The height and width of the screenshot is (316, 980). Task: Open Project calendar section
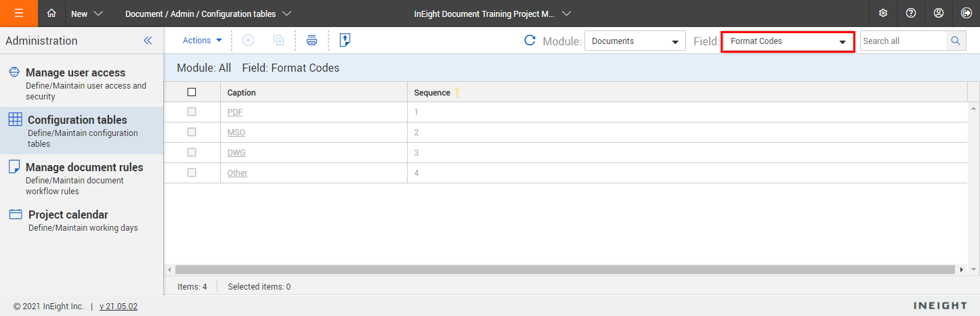(81, 221)
